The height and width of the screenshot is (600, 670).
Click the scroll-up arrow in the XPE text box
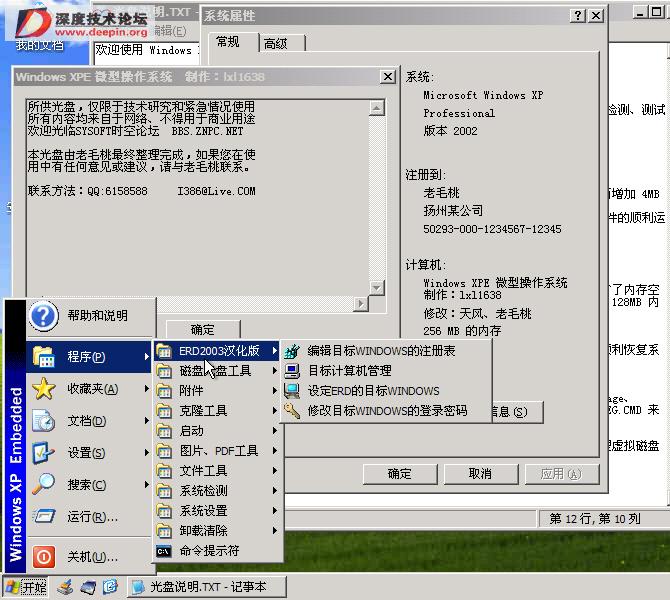click(x=376, y=108)
